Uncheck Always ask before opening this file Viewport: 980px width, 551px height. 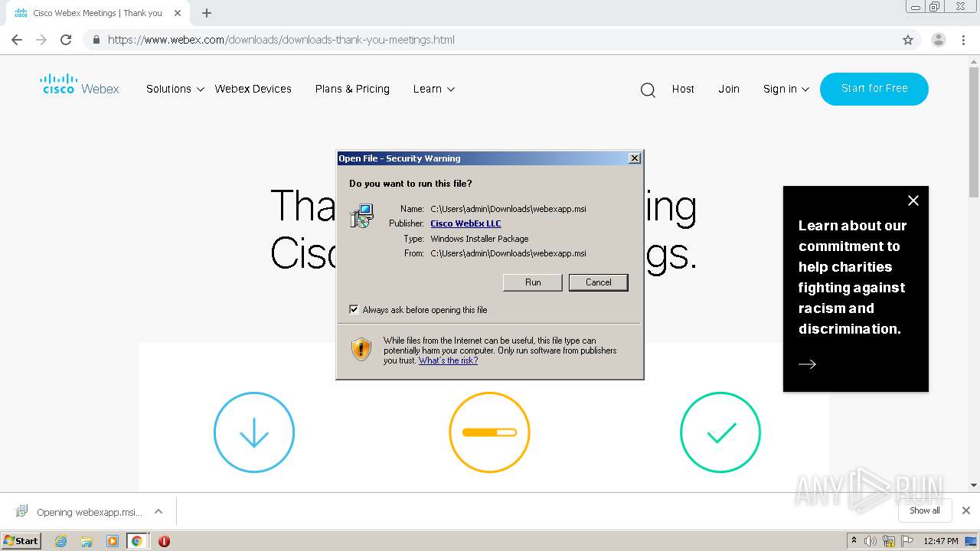(354, 309)
